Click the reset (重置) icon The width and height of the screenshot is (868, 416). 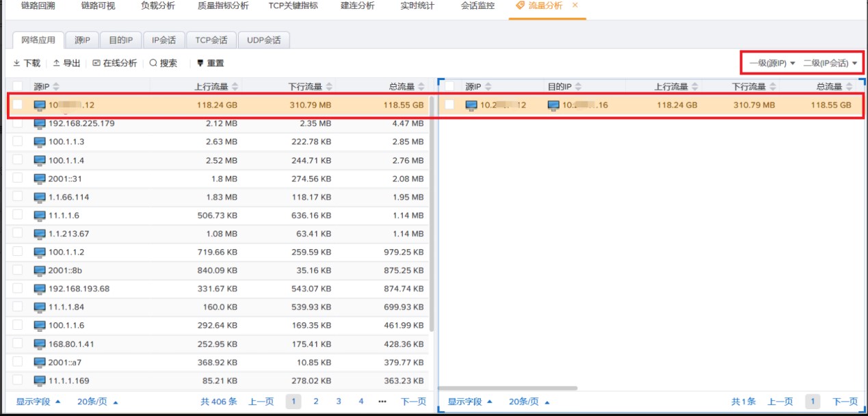(200, 63)
